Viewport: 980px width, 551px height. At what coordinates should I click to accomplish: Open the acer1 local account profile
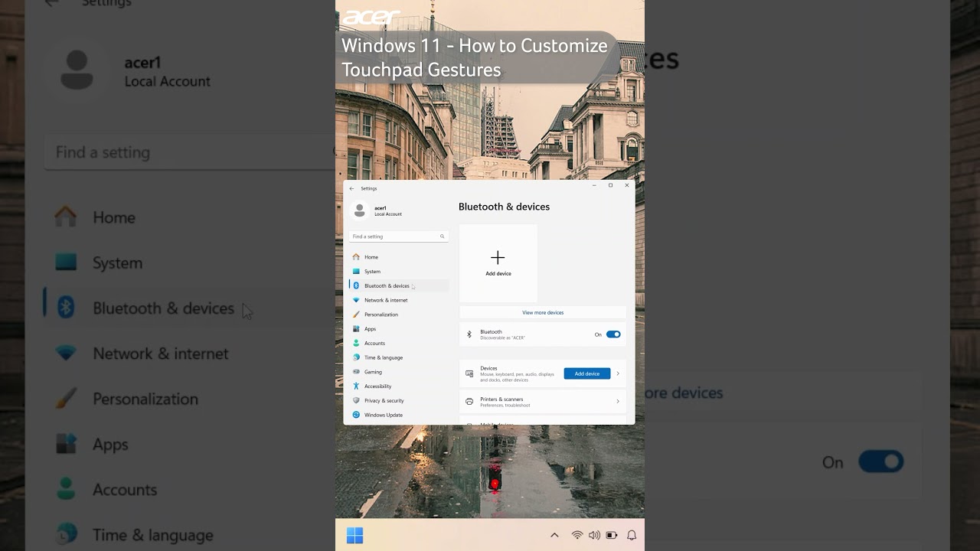(x=377, y=210)
